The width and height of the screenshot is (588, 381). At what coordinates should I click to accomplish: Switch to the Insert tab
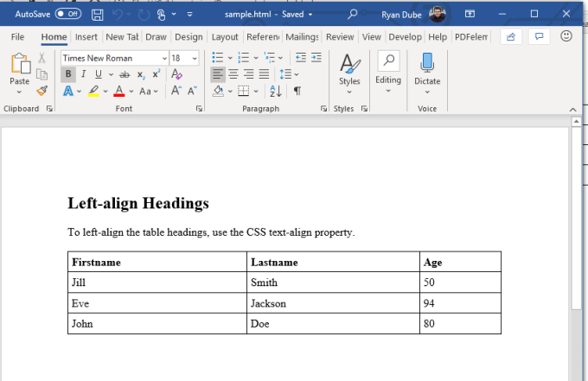pos(86,36)
